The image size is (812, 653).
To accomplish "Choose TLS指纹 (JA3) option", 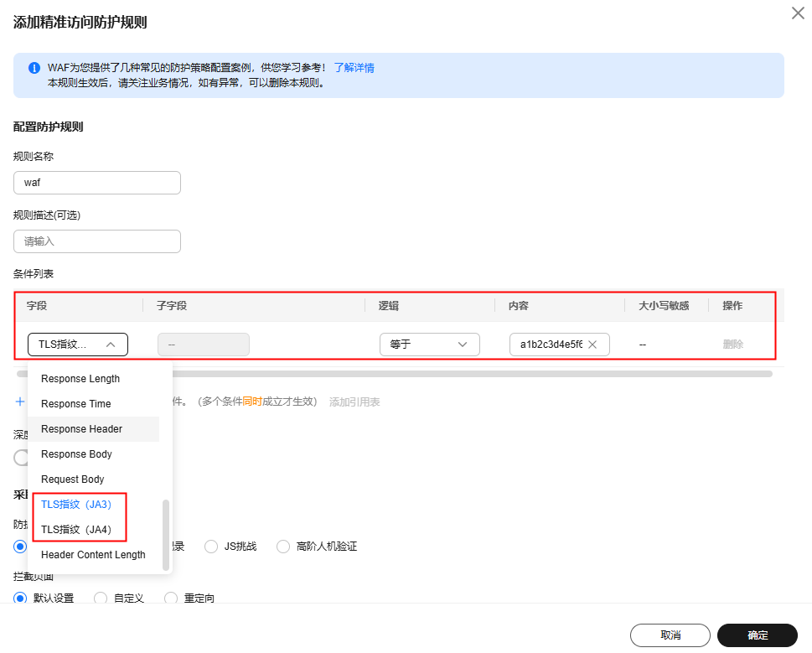I will click(76, 504).
